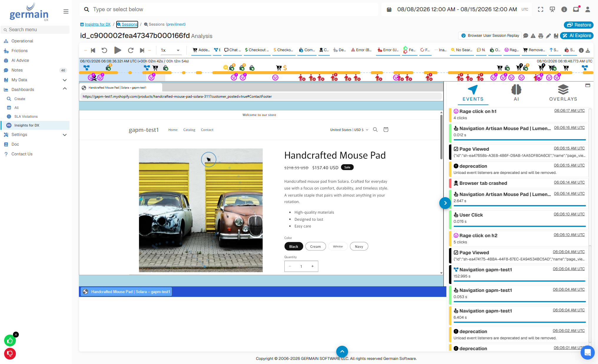Enter fullscreen mode using the top-right icon
Viewport: 598px width, 364px height.
(x=541, y=9)
